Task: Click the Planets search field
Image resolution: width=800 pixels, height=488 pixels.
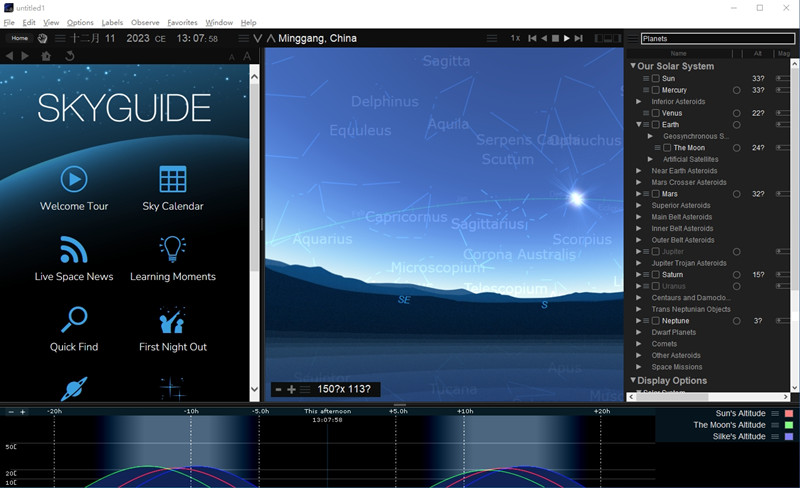Action: (x=717, y=38)
